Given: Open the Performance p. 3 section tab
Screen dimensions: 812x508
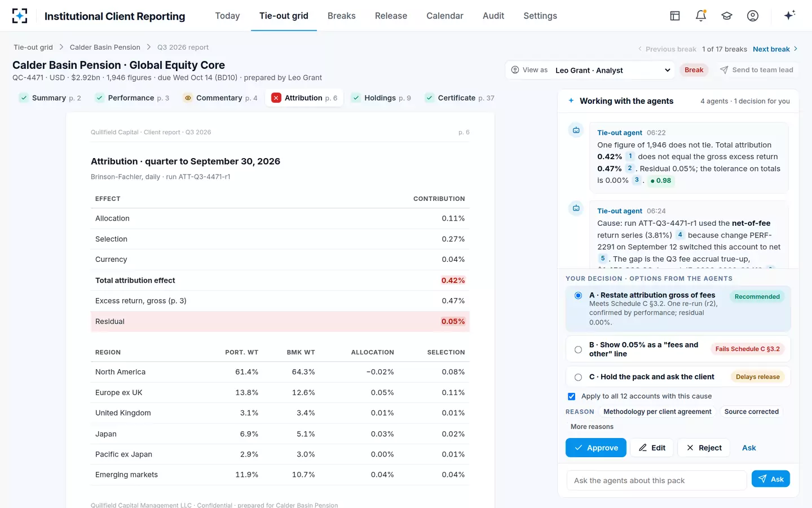Looking at the screenshot, I should (133, 98).
